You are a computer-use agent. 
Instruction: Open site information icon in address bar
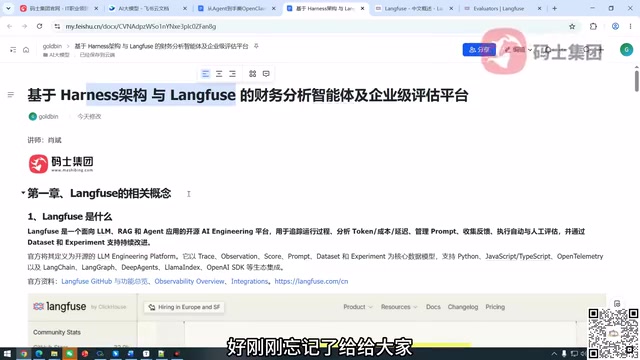pos(57,27)
